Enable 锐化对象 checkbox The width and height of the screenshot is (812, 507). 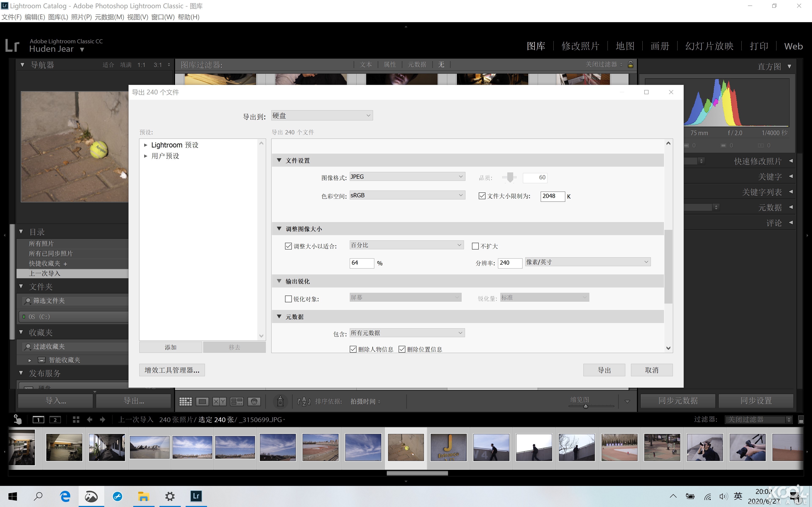coord(289,298)
